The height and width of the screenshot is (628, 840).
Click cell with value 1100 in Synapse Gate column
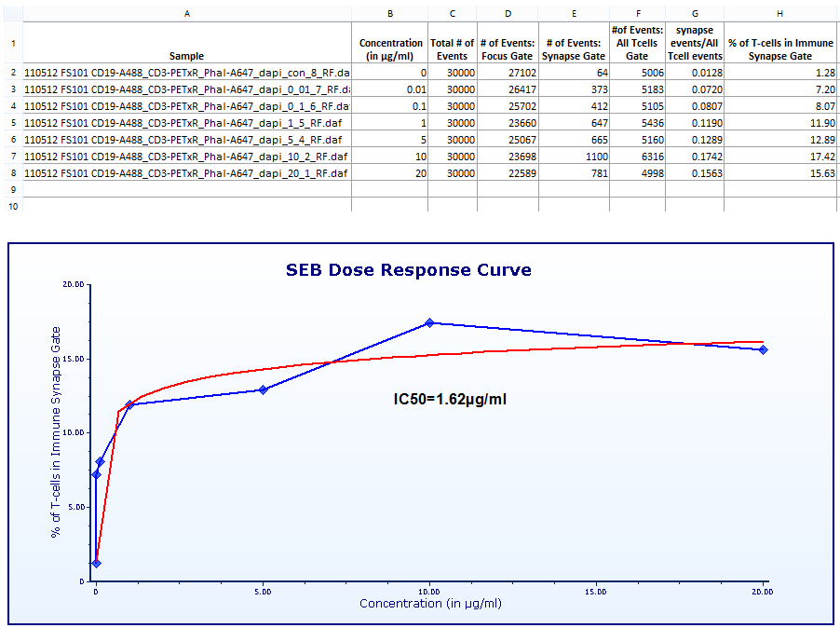coord(573,157)
